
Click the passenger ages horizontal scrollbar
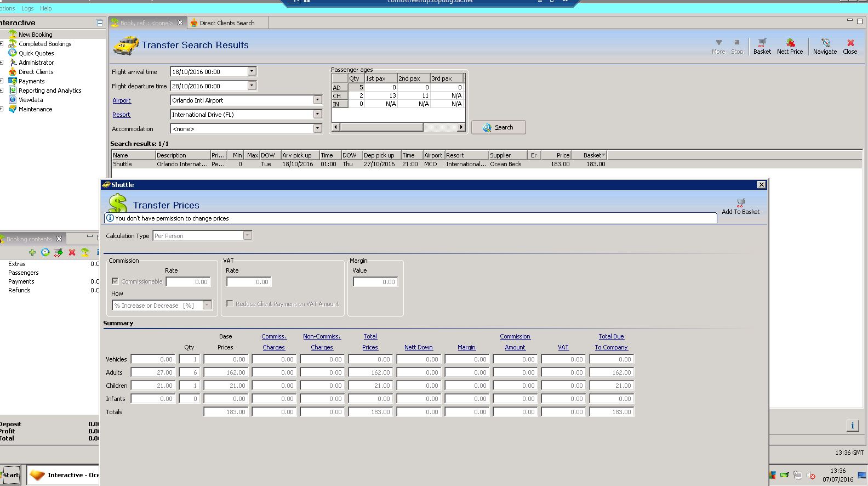pyautogui.click(x=382, y=127)
